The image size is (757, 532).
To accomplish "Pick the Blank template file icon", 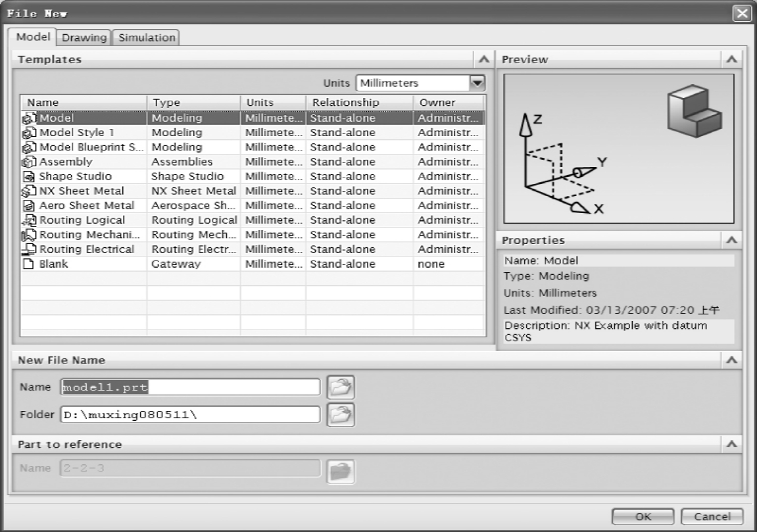I will coord(30,264).
